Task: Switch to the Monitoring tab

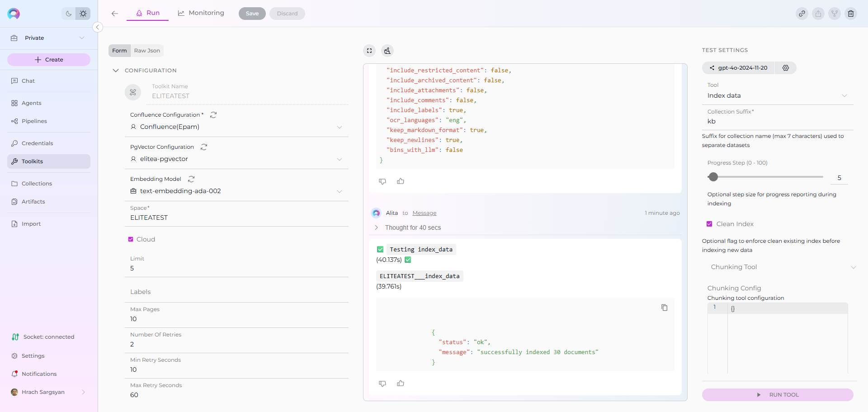Action: click(x=201, y=13)
